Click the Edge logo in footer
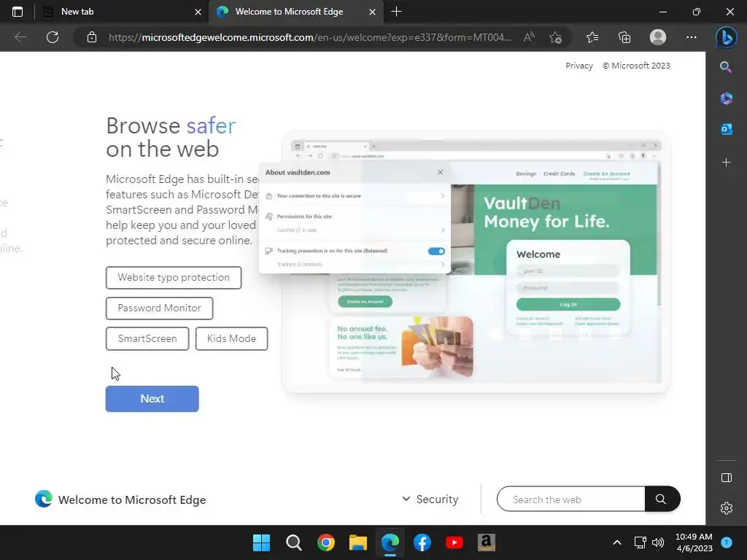 43,499
